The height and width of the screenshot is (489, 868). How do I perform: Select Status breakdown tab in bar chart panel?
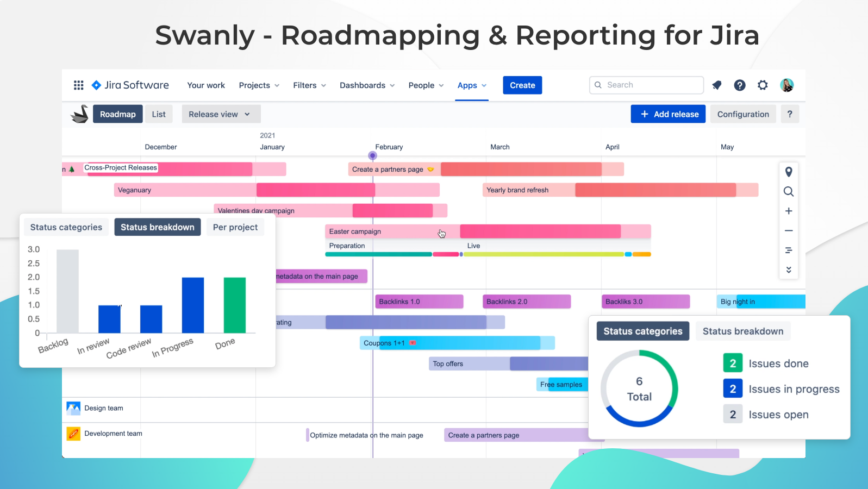coord(158,227)
